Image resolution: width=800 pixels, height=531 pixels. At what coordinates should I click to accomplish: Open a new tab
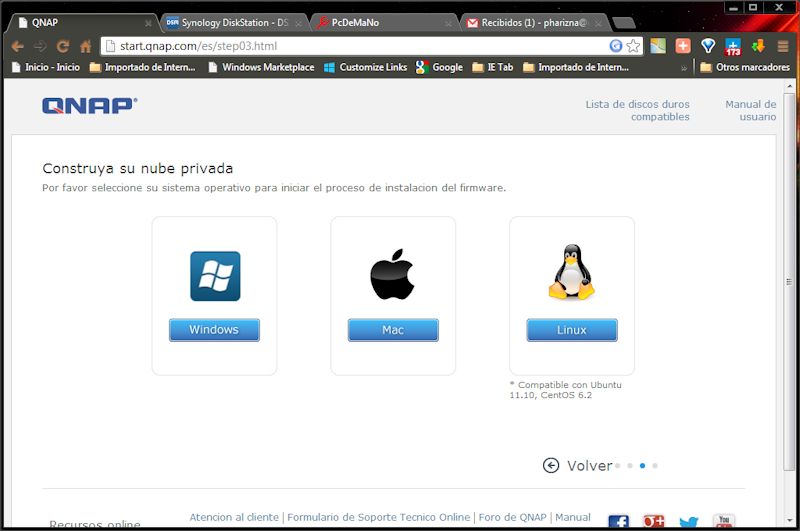(623, 23)
